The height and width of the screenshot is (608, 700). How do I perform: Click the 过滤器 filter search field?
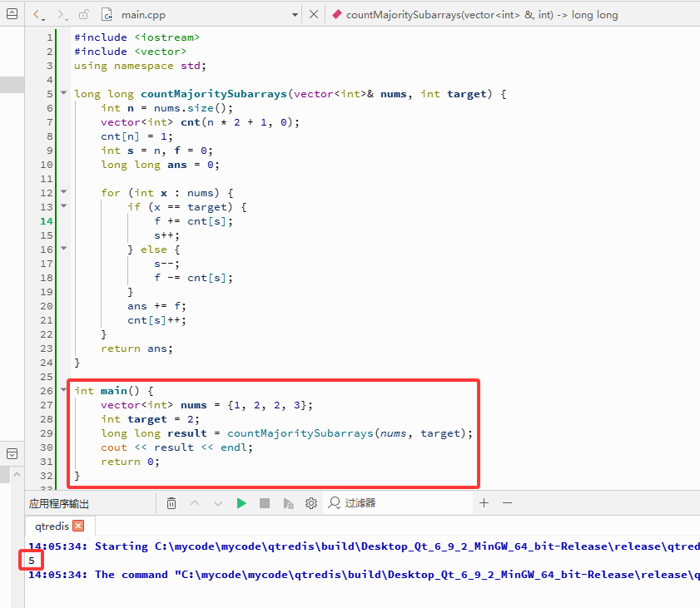(397, 503)
